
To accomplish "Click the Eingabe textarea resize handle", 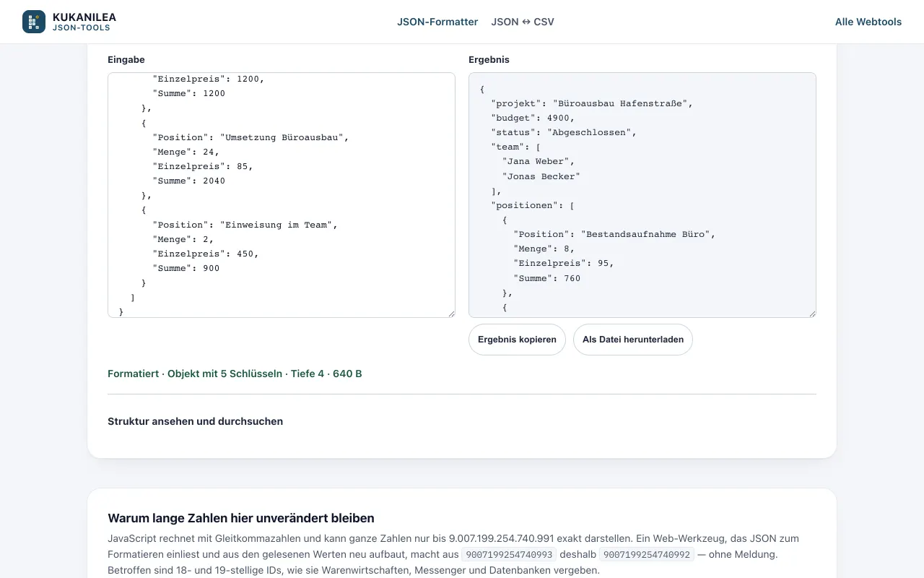I will click(x=450, y=313).
